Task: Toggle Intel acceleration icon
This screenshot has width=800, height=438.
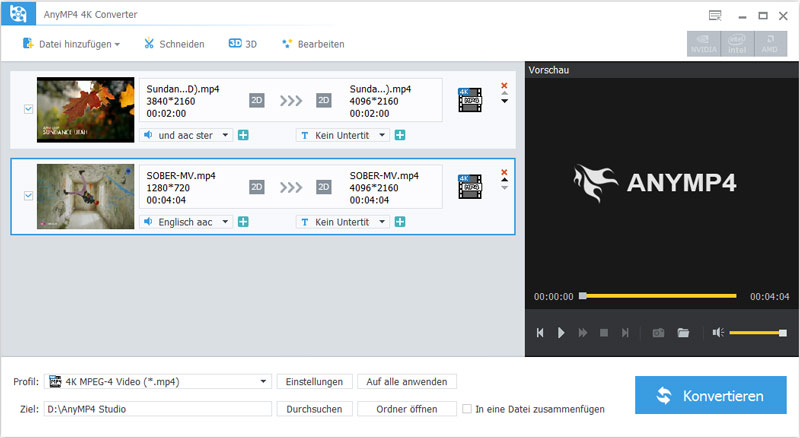Action: [737, 44]
